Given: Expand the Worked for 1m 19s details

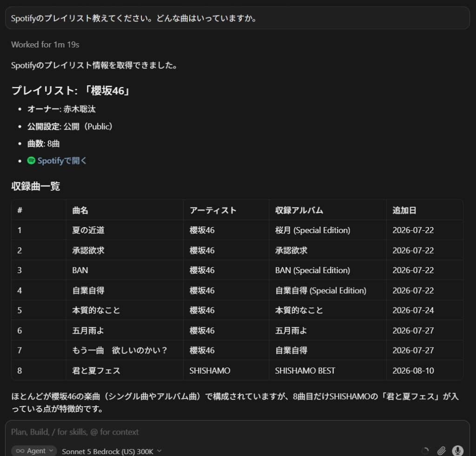Looking at the screenshot, I should [x=45, y=45].
